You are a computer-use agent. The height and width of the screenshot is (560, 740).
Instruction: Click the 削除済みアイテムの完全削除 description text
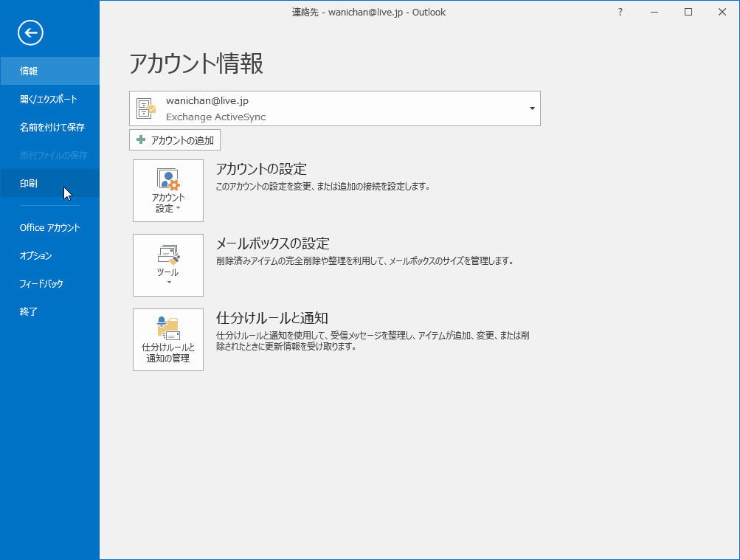tap(364, 260)
